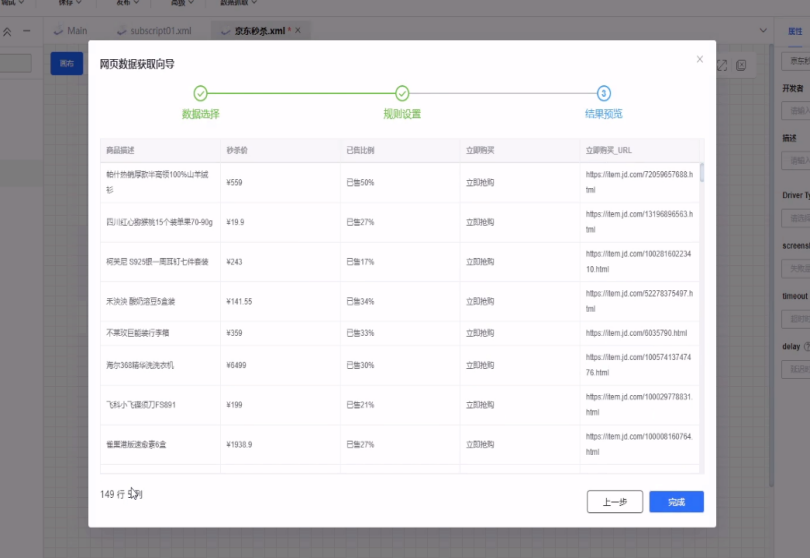Screen dimensions: 810x558
Task: Select the ¥359 price cell
Action: (x=280, y=333)
